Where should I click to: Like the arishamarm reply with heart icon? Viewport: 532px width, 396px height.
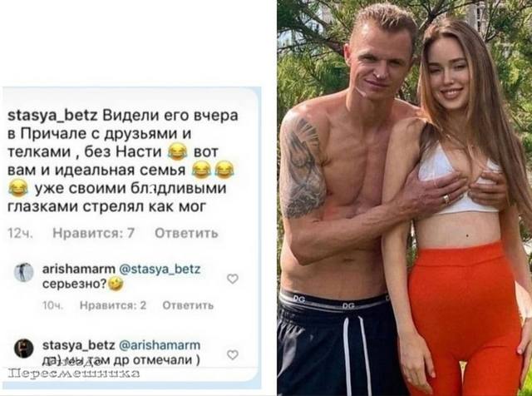click(233, 279)
